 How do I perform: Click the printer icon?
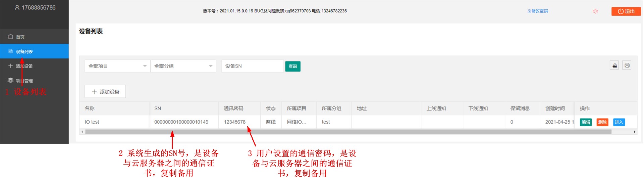tap(627, 65)
